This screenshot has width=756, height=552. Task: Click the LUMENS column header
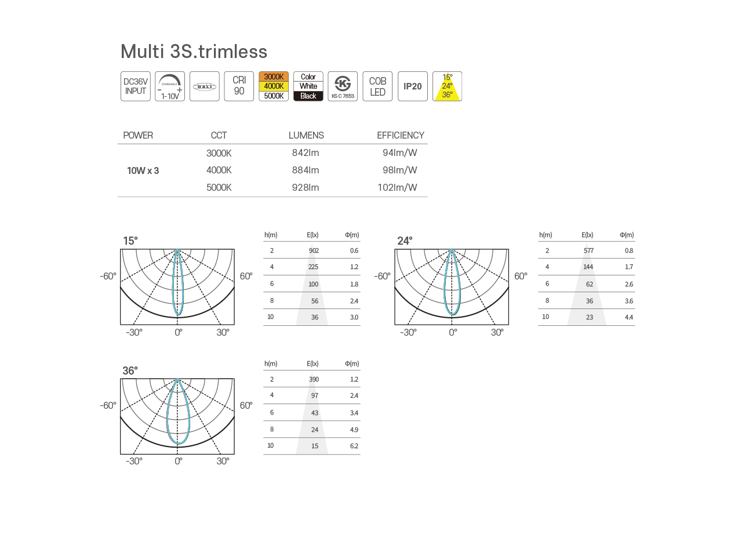306,135
